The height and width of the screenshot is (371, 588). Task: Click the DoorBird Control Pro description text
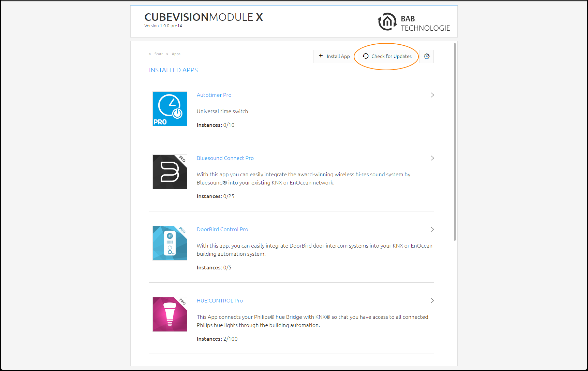pos(314,250)
